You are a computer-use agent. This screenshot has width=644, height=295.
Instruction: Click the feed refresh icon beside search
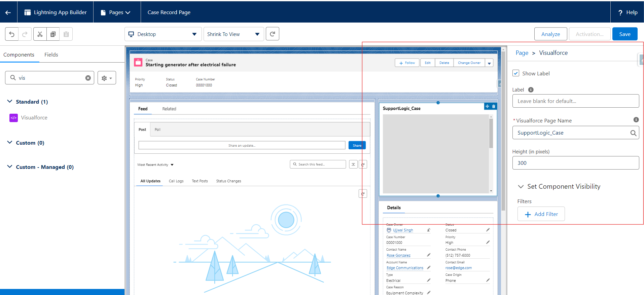(363, 164)
